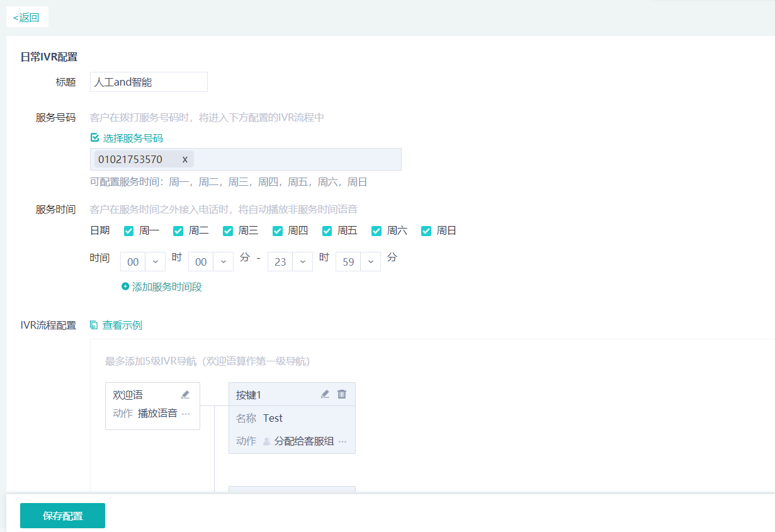Toggle the 周三 checkbox
775x532 pixels.
pos(228,231)
